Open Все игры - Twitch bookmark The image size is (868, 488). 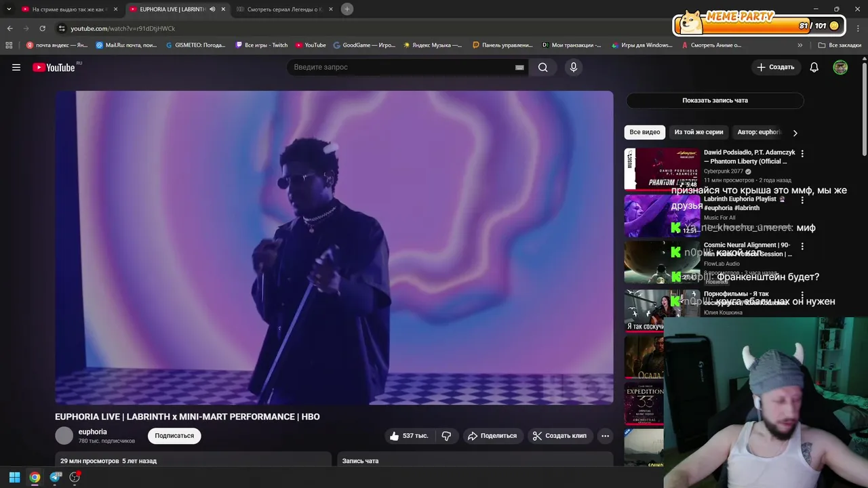click(x=261, y=45)
